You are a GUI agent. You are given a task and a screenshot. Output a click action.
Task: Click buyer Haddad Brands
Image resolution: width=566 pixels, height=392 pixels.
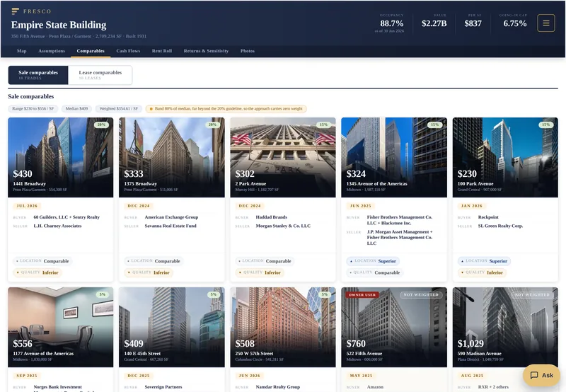click(x=272, y=217)
